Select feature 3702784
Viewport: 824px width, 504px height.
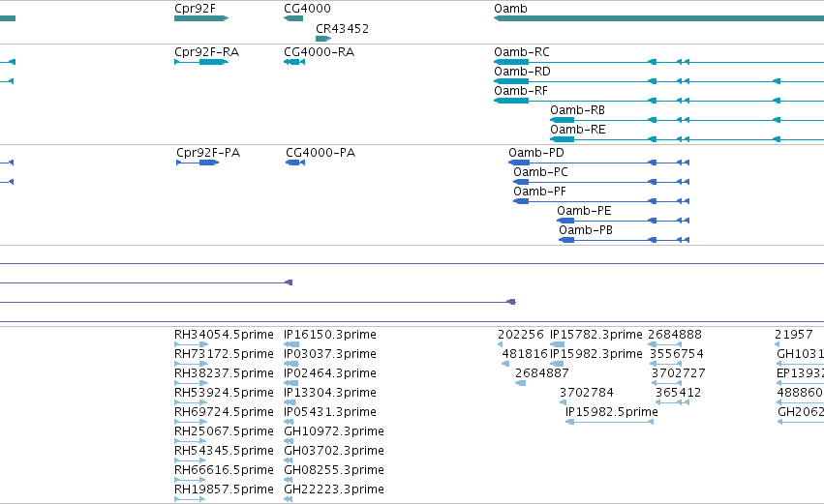[x=563, y=402]
